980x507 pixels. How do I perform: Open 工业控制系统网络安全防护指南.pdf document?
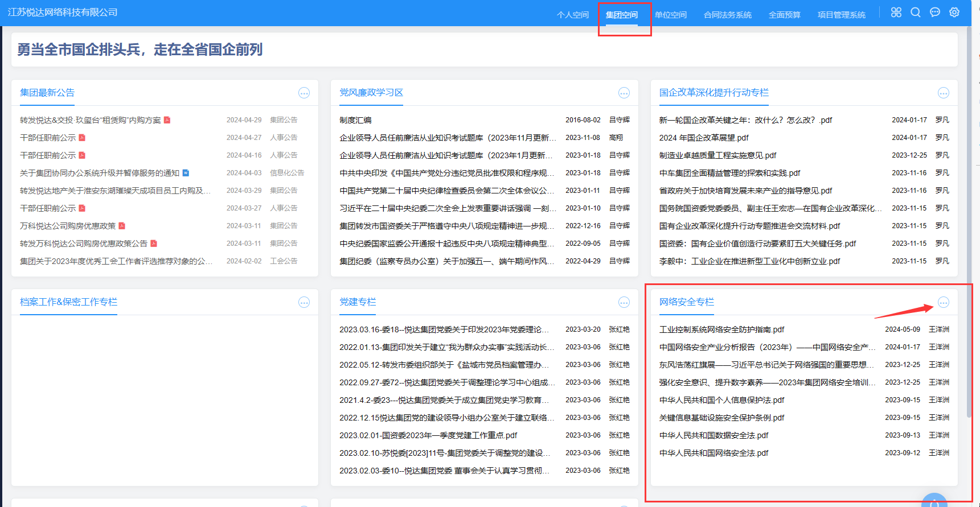(x=721, y=329)
